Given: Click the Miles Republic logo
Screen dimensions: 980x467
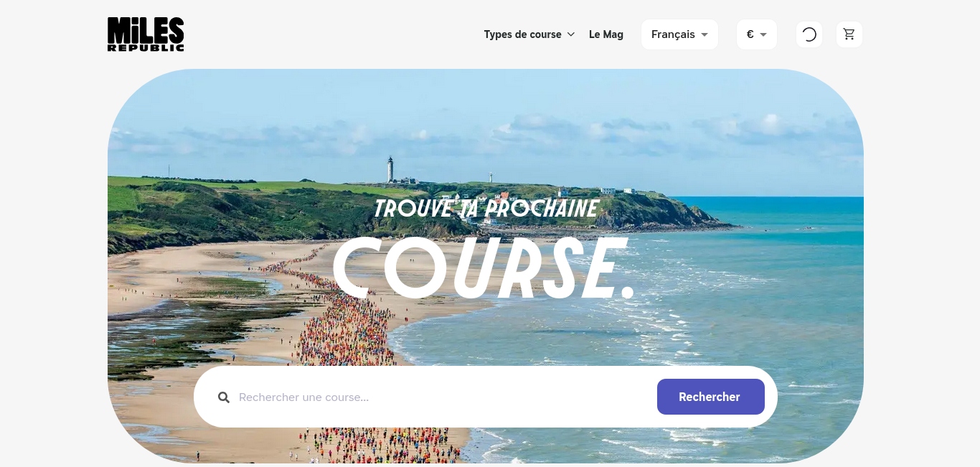Looking at the screenshot, I should [x=146, y=34].
